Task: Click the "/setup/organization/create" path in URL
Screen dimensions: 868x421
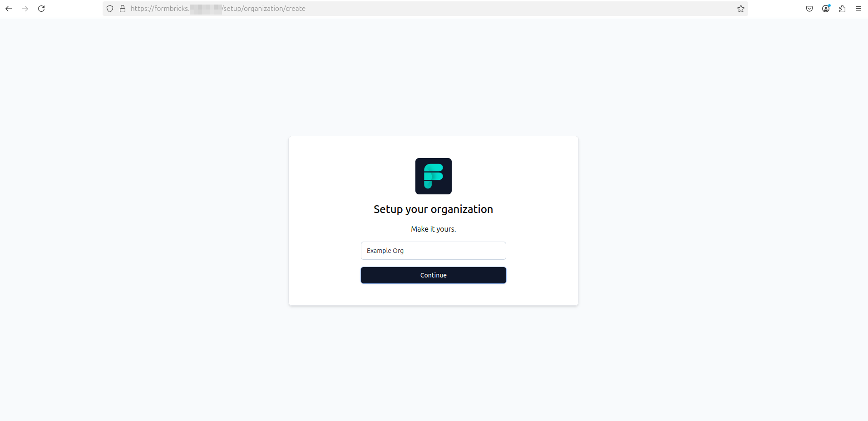Action: tap(264, 9)
